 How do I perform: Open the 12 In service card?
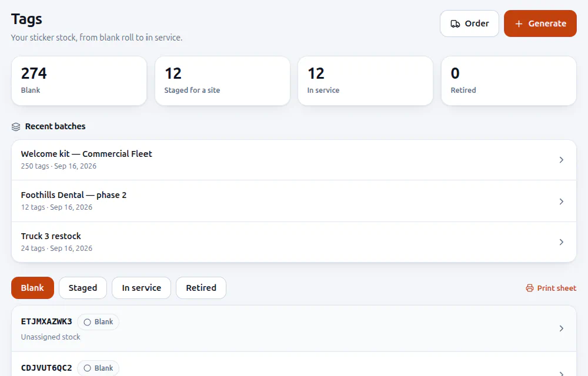pyautogui.click(x=365, y=81)
